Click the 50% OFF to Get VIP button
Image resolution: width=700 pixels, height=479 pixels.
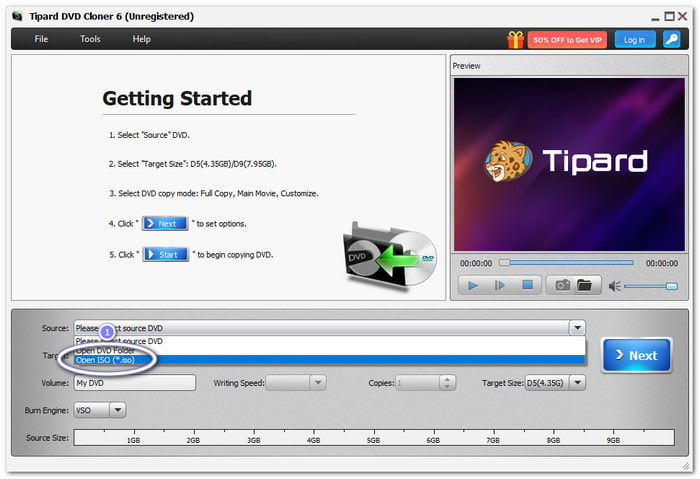pyautogui.click(x=567, y=40)
